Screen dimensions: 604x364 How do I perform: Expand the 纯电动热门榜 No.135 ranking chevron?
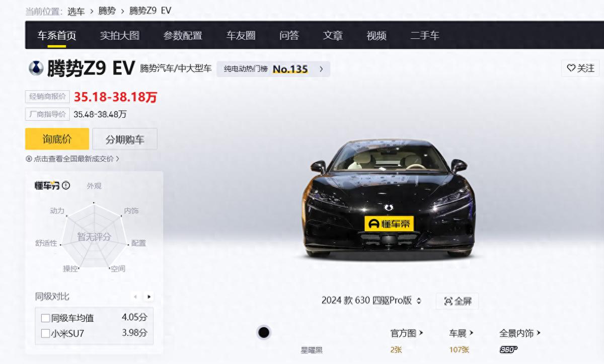(x=321, y=69)
